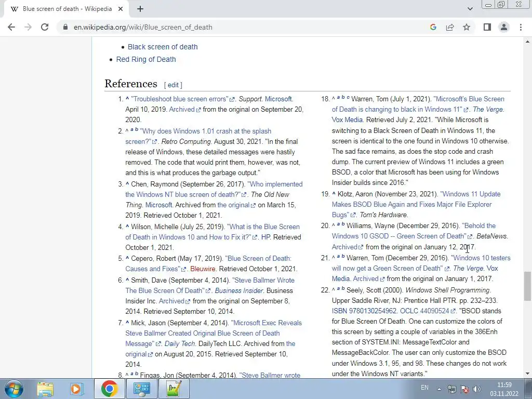The height and width of the screenshot is (399, 532).
Task: Open Steve Ballmer Wrote The Blue Screen link
Action: 263,280
